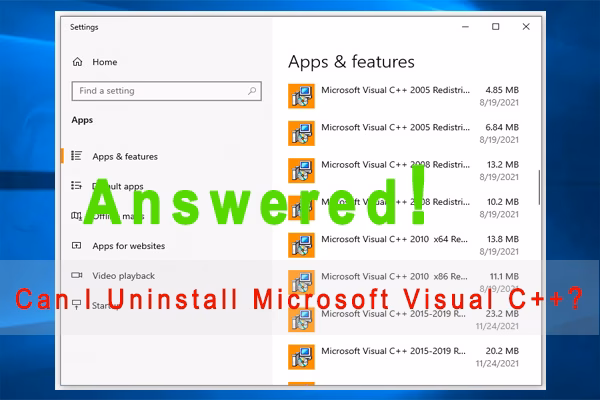Select Microsoft Visual C++ 2008 Redistri... 13.2 MB entry
The height and width of the screenshot is (400, 600).
[403, 170]
